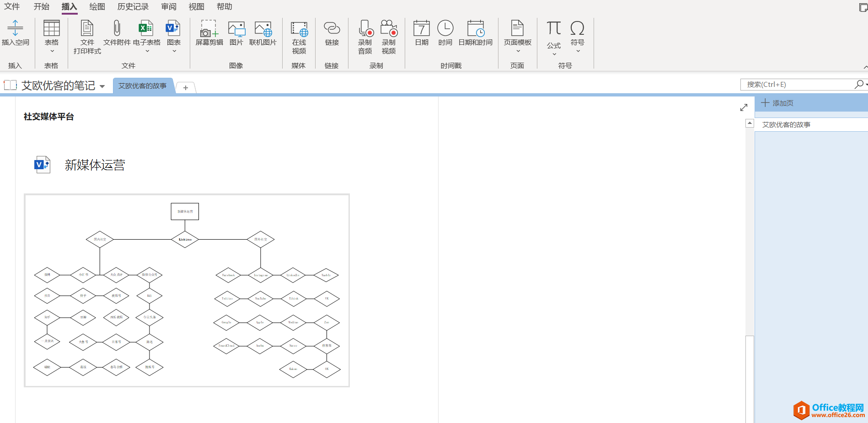Insert Online Pictures from the ribbon
This screenshot has width=868, height=423.
pyautogui.click(x=263, y=29)
